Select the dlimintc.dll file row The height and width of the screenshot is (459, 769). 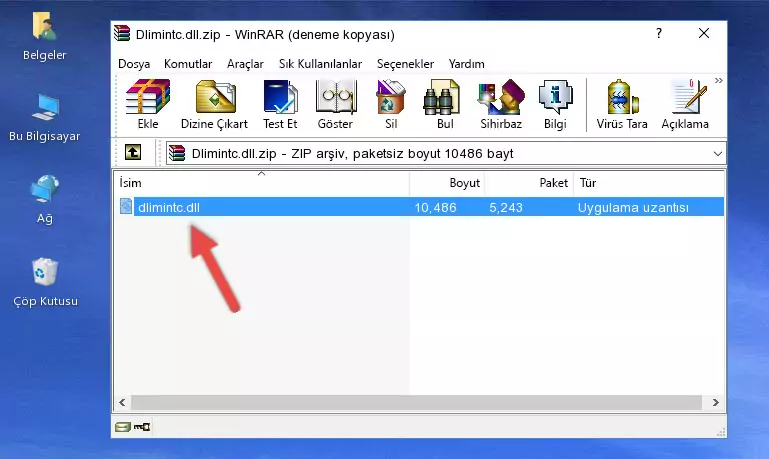tap(420, 207)
